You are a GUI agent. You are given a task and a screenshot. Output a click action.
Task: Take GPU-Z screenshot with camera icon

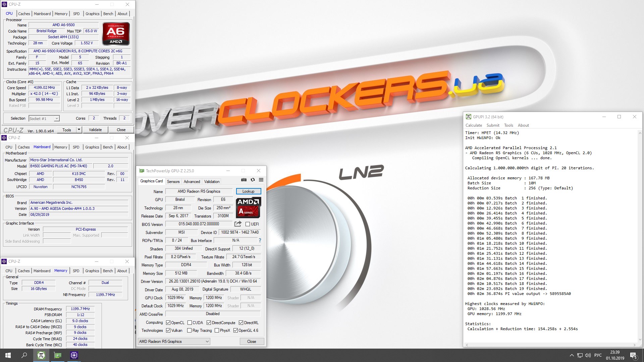coord(244,180)
